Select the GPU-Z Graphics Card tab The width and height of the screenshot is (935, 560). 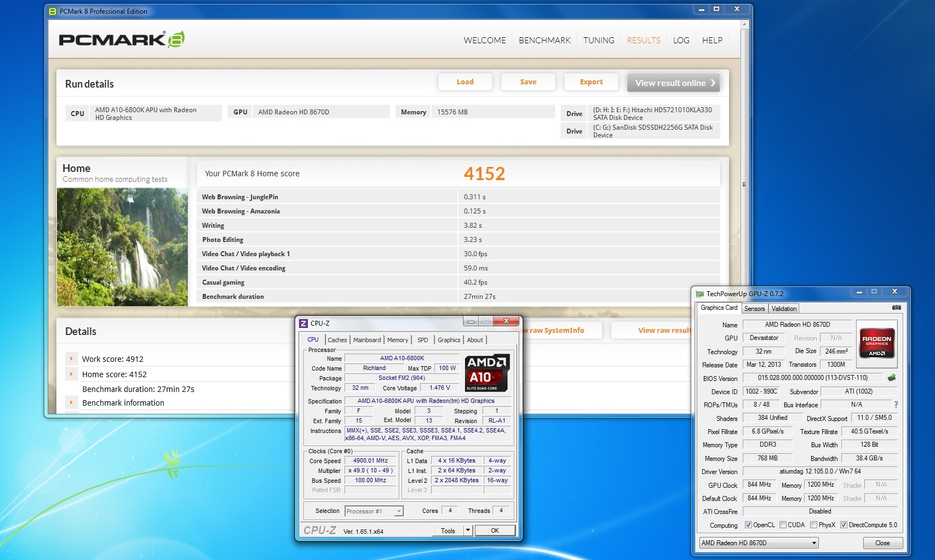(x=719, y=308)
